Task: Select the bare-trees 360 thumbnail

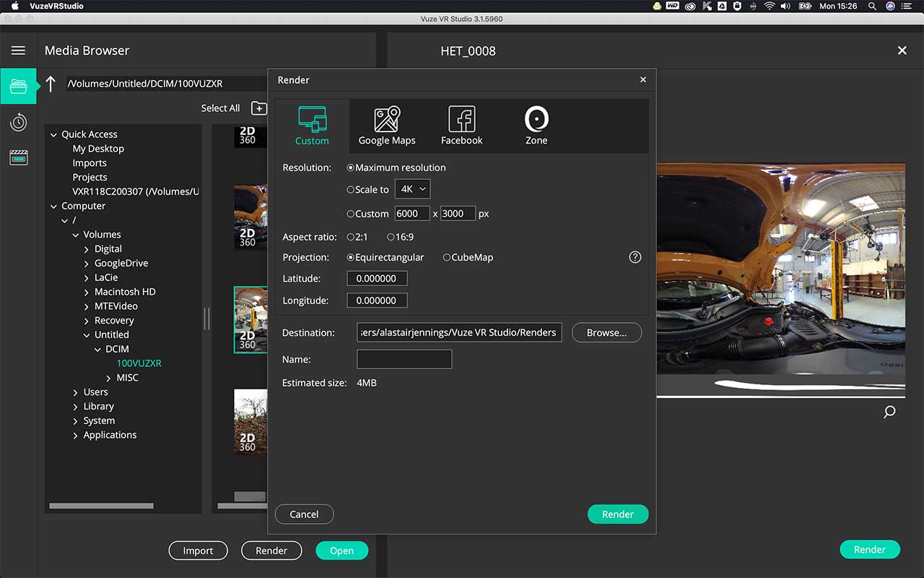Action: pyautogui.click(x=250, y=422)
